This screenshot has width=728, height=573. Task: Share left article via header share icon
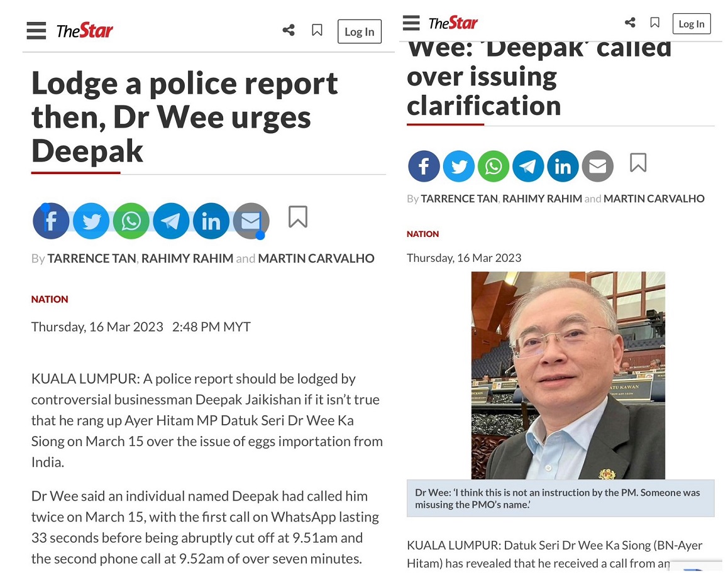289,31
